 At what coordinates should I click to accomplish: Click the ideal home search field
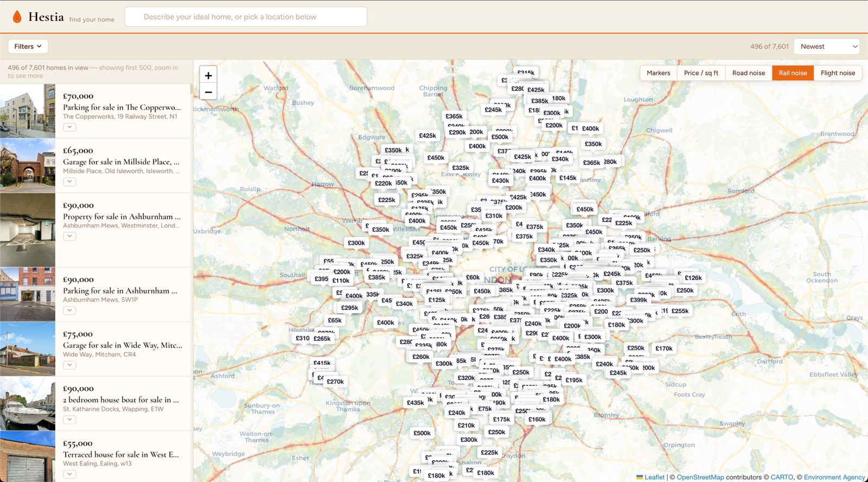[246, 17]
